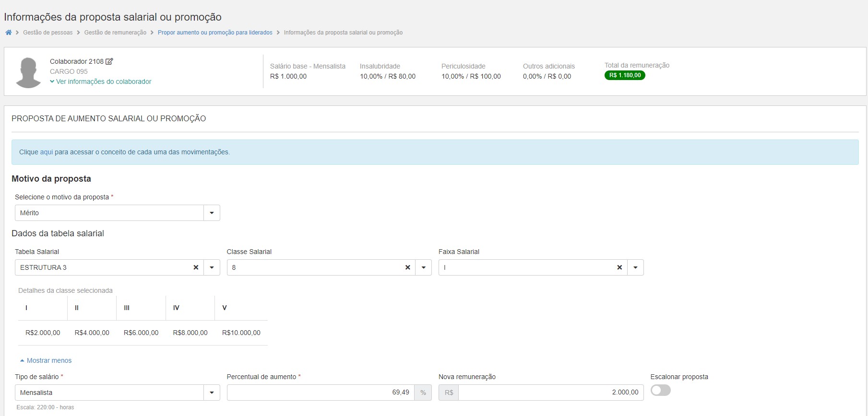Viewport: 868px width, 416px height.
Task: Edit Colaborador 2108 via pencil icon
Action: point(109,61)
